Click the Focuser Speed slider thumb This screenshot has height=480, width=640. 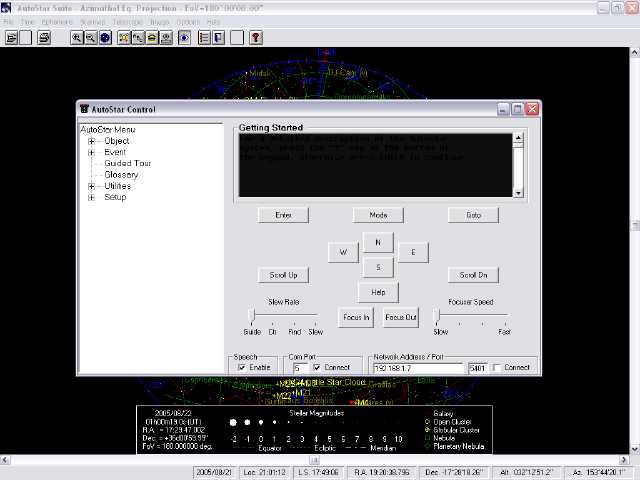coord(437,315)
